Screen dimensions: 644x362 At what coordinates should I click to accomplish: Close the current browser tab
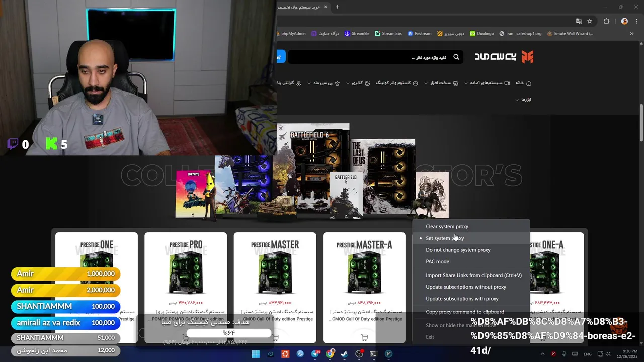tap(325, 7)
